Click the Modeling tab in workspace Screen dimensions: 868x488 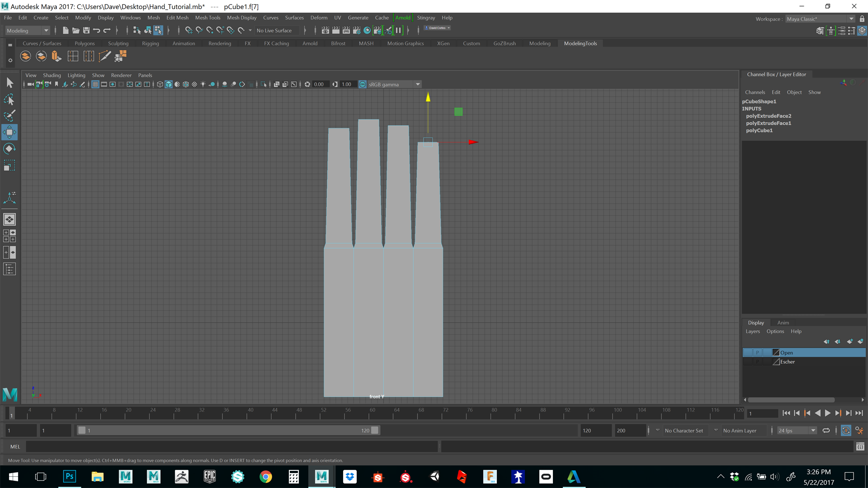click(540, 43)
